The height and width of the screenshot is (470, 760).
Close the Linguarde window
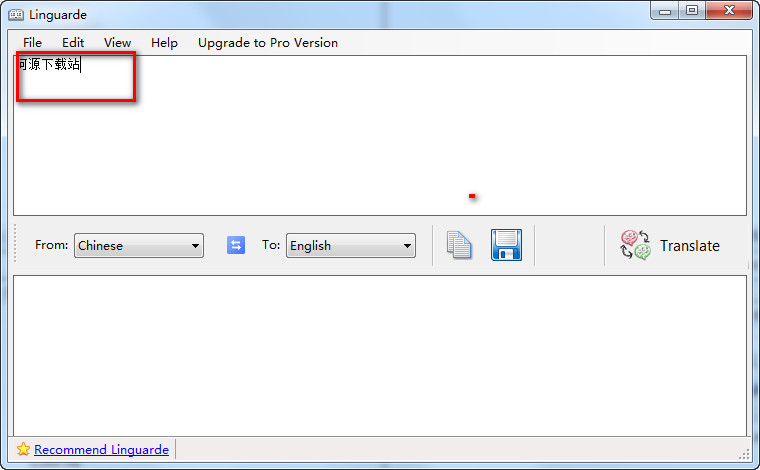coord(729,11)
